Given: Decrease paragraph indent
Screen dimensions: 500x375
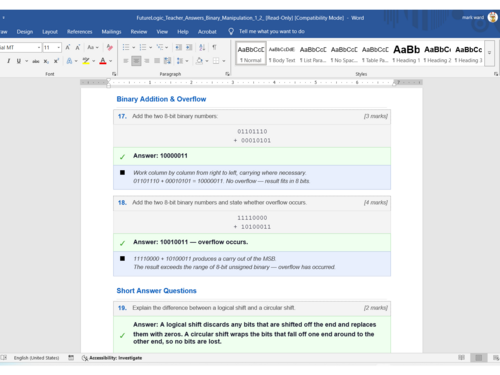Looking at the screenshot, I should 179,47.
